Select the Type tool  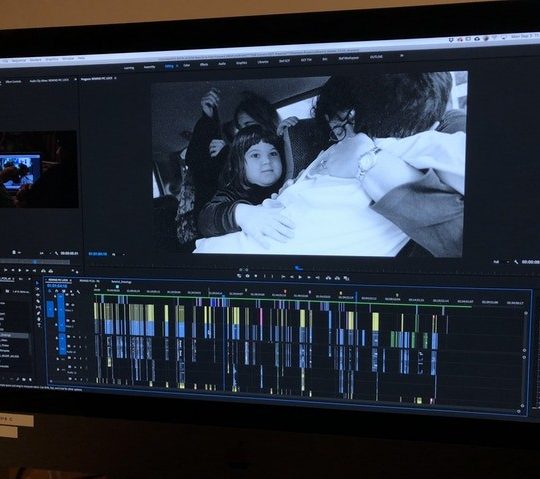(x=39, y=325)
